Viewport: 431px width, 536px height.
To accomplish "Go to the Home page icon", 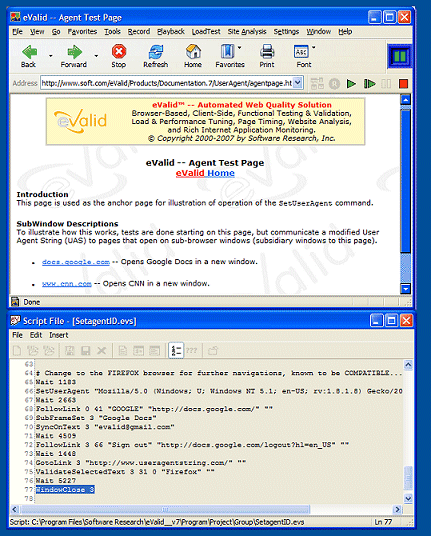I will point(193,52).
